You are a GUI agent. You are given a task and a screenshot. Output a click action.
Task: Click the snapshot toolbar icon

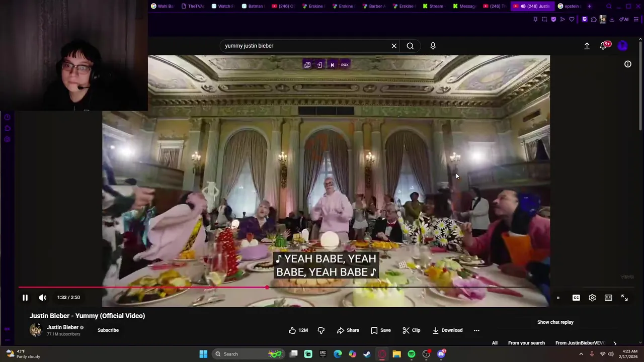(544, 19)
